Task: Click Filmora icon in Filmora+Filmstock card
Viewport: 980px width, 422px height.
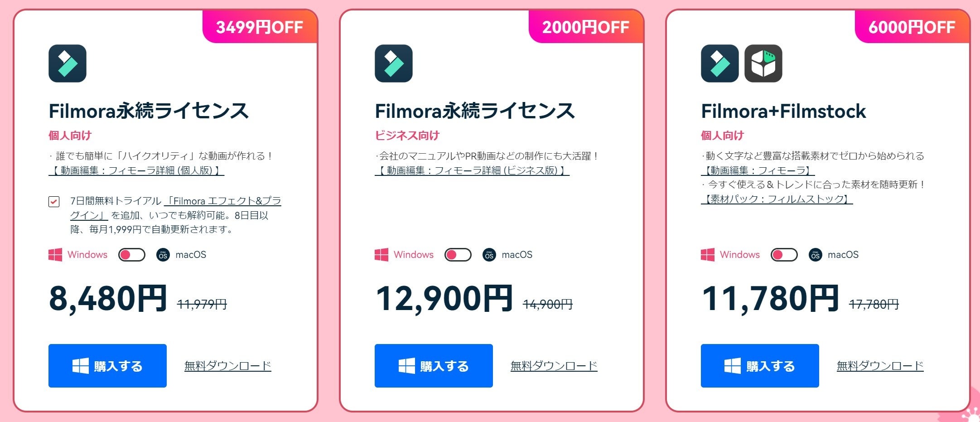Action: tap(720, 63)
